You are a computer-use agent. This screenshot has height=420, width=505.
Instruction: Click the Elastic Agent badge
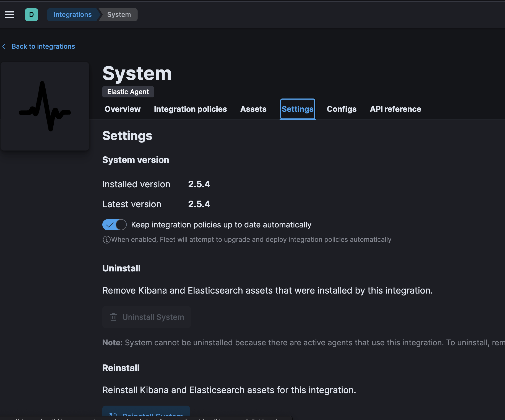point(128,92)
